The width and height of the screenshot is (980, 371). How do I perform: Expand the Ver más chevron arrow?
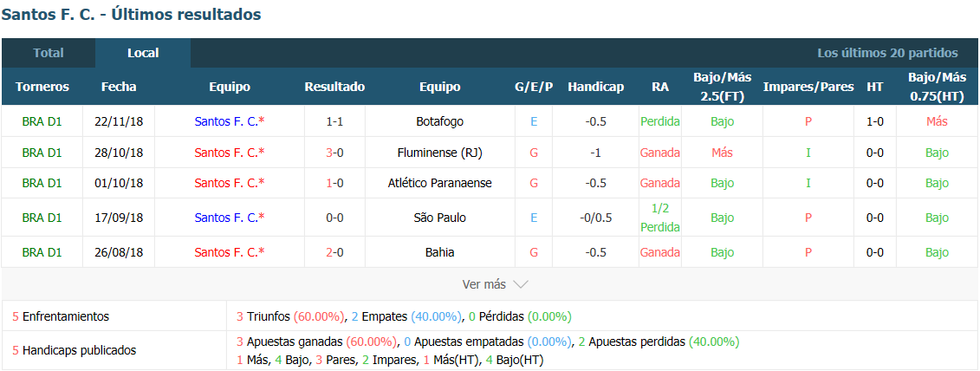pyautogui.click(x=521, y=284)
